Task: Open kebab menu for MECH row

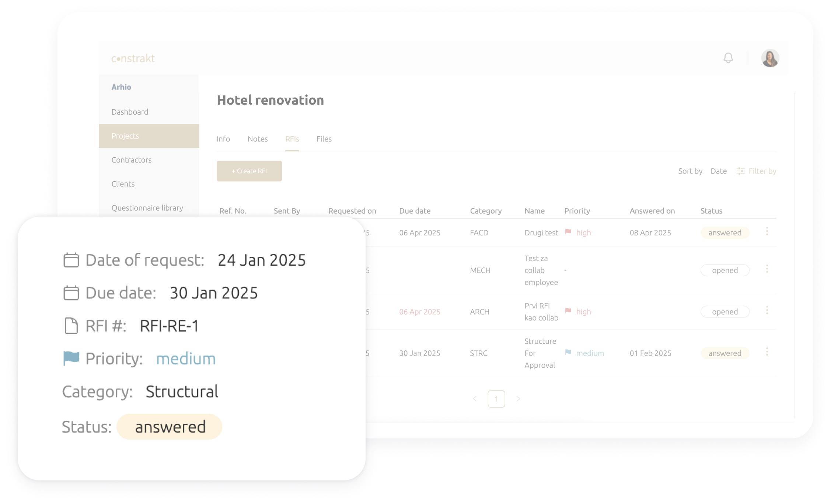Action: pos(767,269)
